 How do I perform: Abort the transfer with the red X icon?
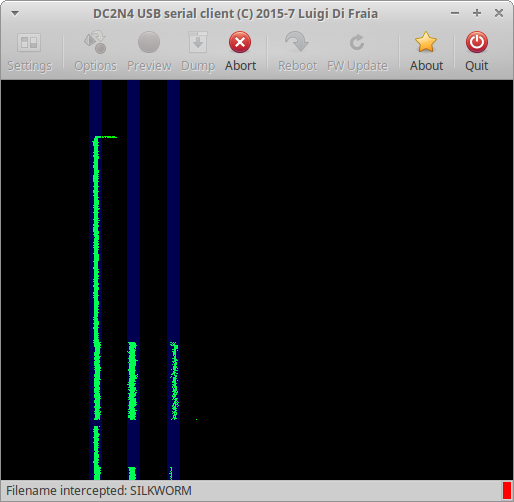point(240,42)
